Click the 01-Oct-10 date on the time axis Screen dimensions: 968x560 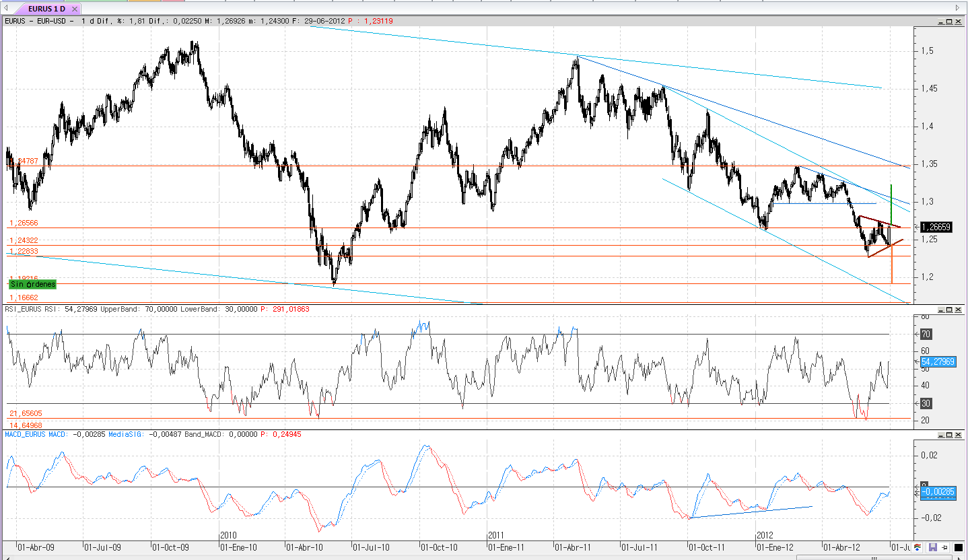tap(439, 547)
